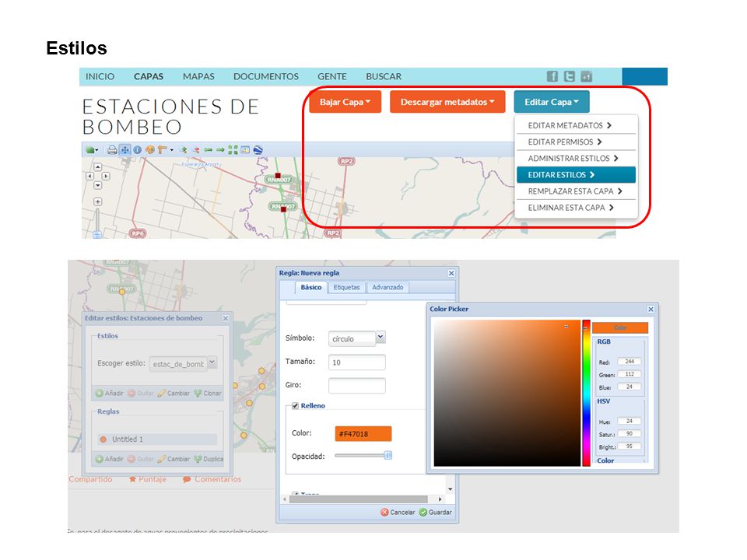This screenshot has width=747, height=560.
Task: Click the map zoom slider handle
Action: pos(97,234)
